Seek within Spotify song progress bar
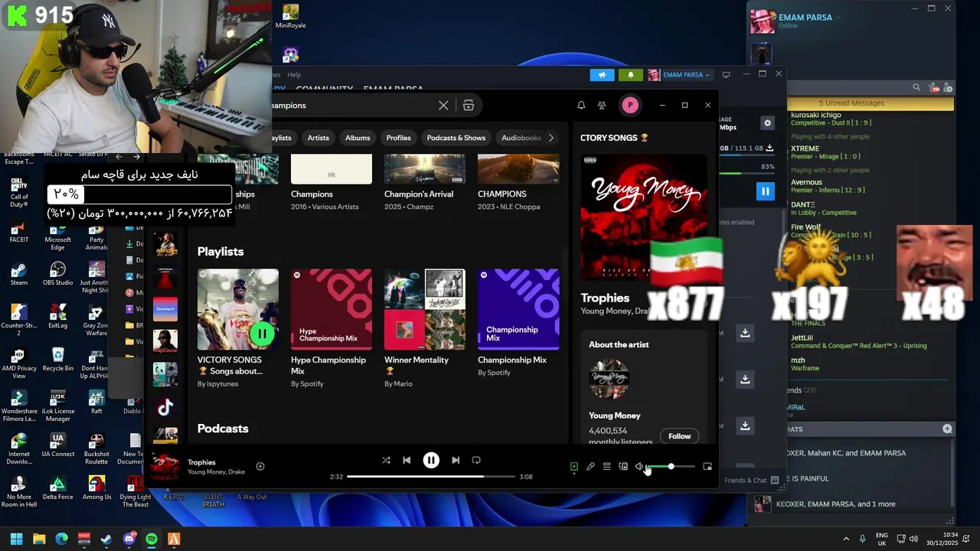The width and height of the screenshot is (980, 551). pos(431,476)
